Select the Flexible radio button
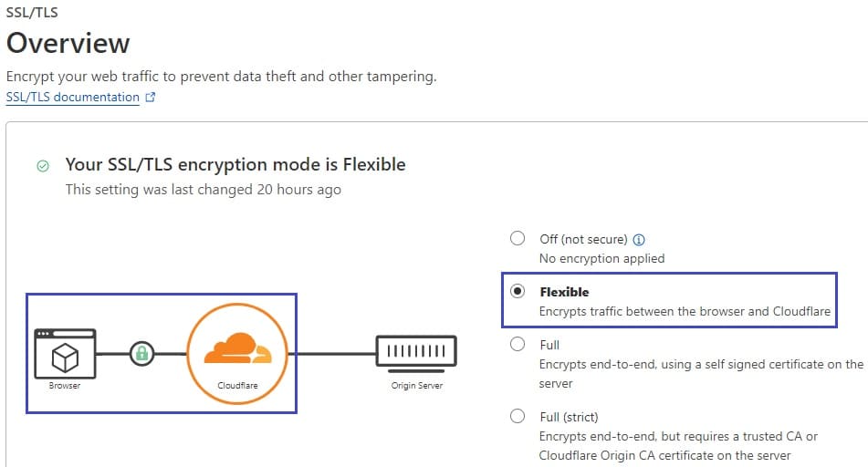 point(517,291)
